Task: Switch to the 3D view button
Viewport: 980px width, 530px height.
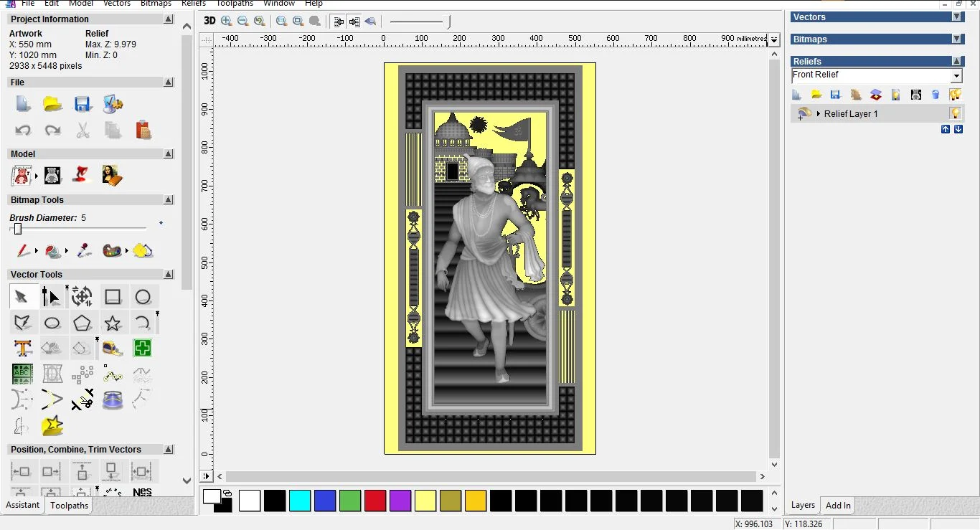Action: tap(209, 21)
